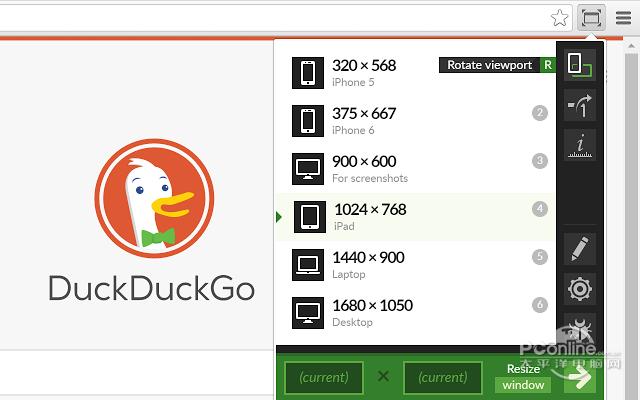Select the 1024 × 768 iPad preset

click(416, 217)
